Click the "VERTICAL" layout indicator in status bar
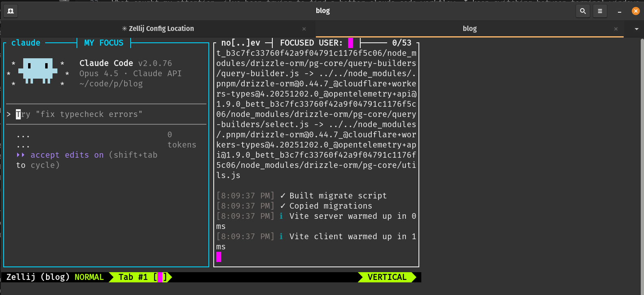Image resolution: width=644 pixels, height=295 pixels. pos(387,277)
